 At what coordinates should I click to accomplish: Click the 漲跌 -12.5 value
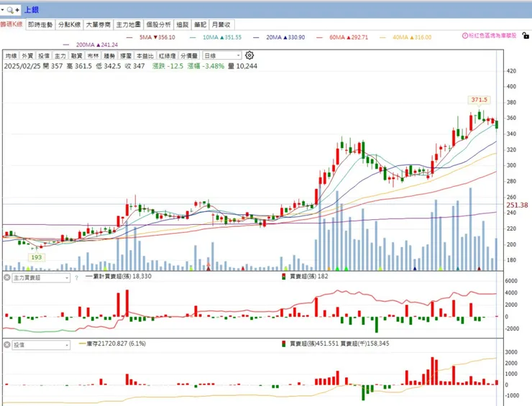168,66
